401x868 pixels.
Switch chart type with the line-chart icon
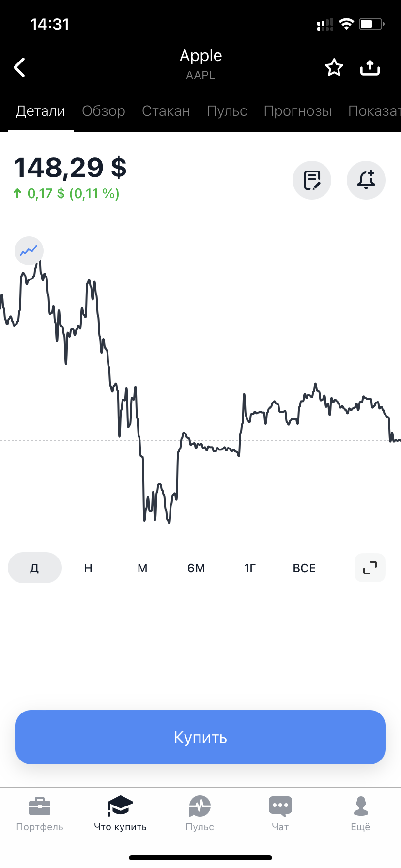[x=29, y=251]
